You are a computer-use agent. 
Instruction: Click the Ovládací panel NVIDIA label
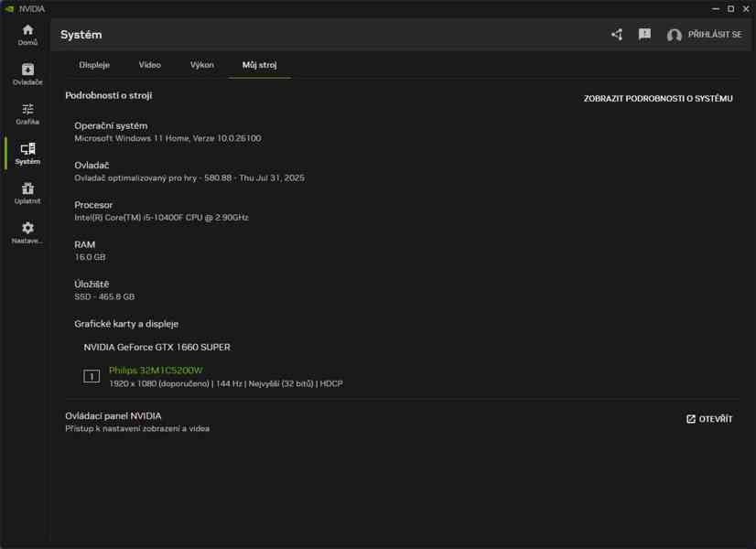tap(113, 415)
